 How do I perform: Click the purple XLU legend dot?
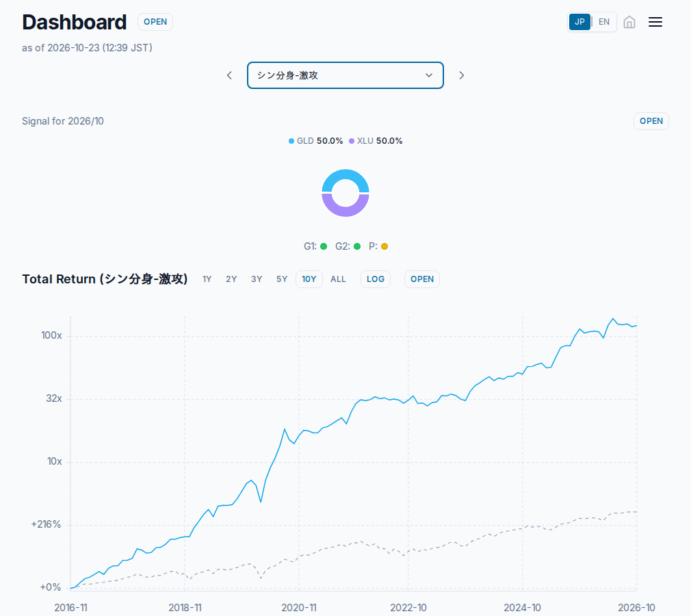pyautogui.click(x=352, y=141)
